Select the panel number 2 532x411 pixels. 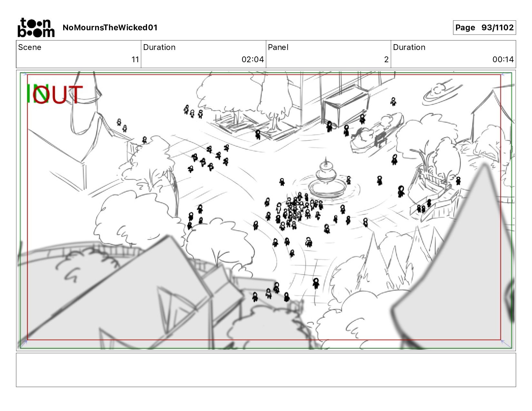click(386, 60)
